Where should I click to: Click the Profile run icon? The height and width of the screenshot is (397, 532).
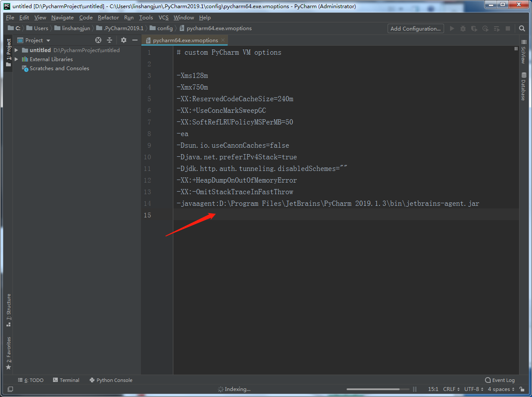(x=485, y=28)
